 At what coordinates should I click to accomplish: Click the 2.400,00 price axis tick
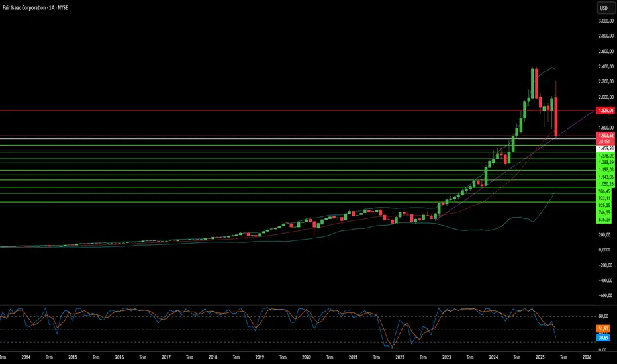[x=606, y=66]
